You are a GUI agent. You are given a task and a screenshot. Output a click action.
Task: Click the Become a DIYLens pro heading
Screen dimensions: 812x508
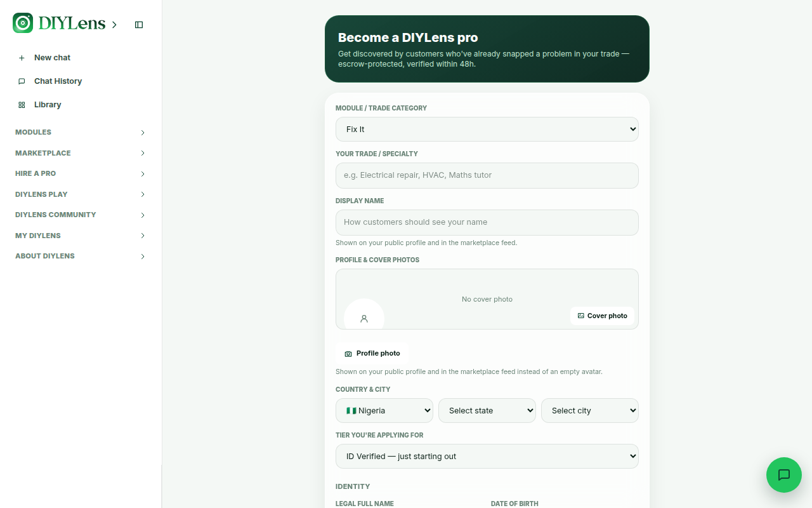(408, 37)
